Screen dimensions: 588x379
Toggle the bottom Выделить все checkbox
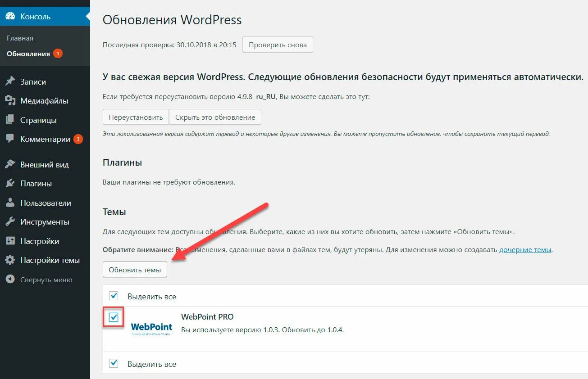click(x=114, y=363)
